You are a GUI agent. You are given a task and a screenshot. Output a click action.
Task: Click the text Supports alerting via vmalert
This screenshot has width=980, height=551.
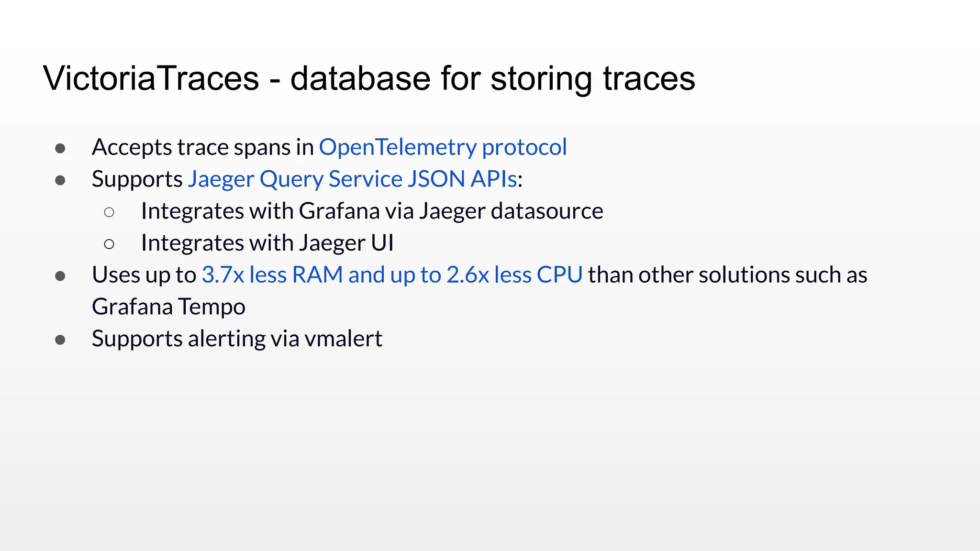(x=237, y=339)
